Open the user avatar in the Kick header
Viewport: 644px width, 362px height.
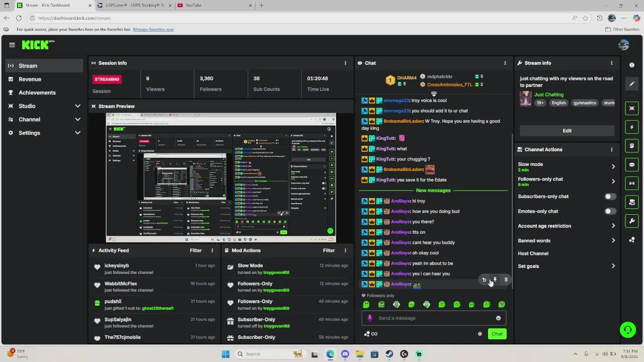coord(624,45)
